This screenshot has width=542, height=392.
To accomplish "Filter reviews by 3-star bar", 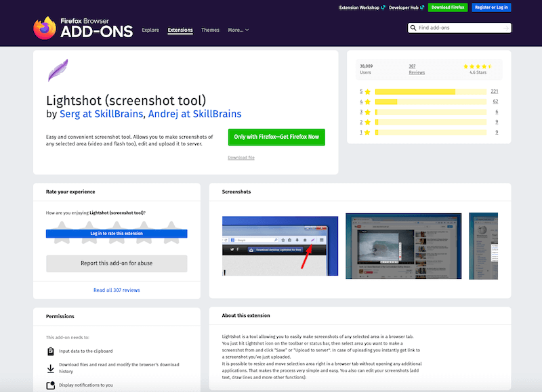I will click(431, 112).
